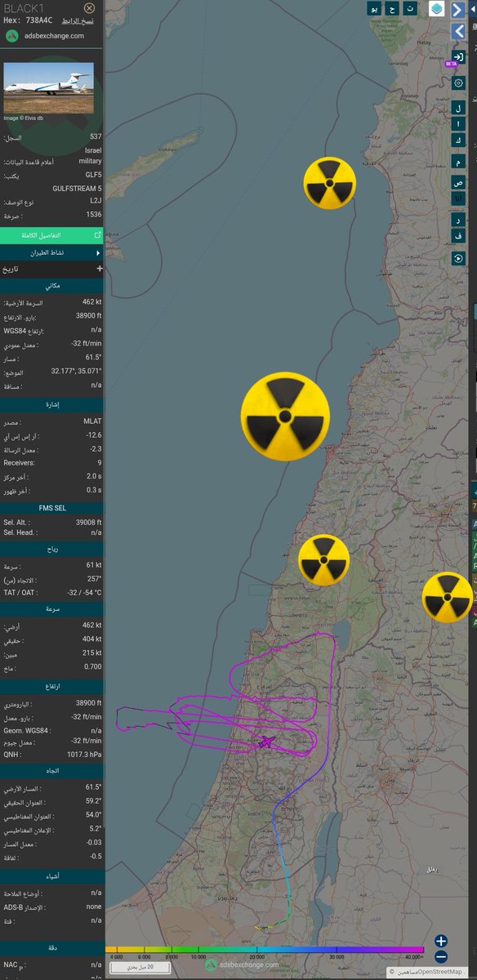Click the ث map button
Viewport: 477px width, 980px height.
pos(409,8)
